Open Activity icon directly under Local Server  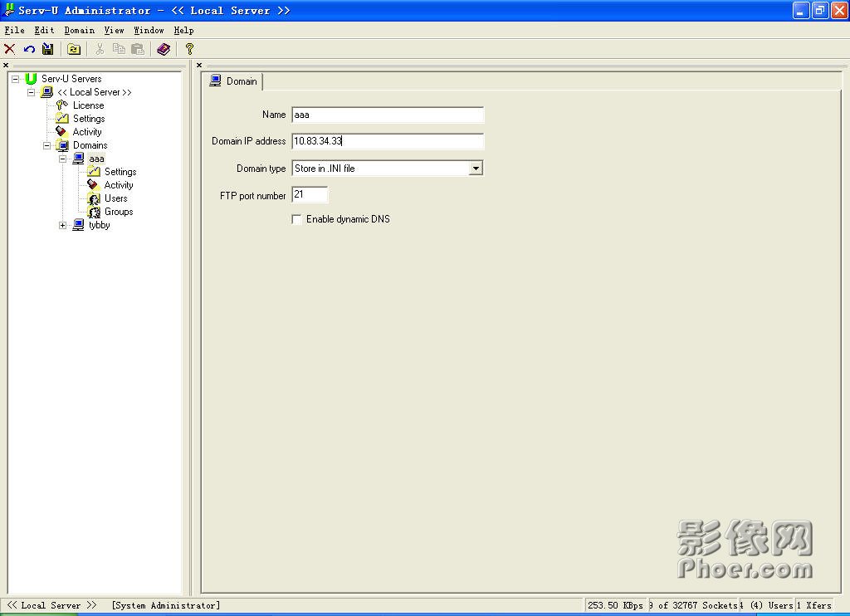(x=61, y=132)
